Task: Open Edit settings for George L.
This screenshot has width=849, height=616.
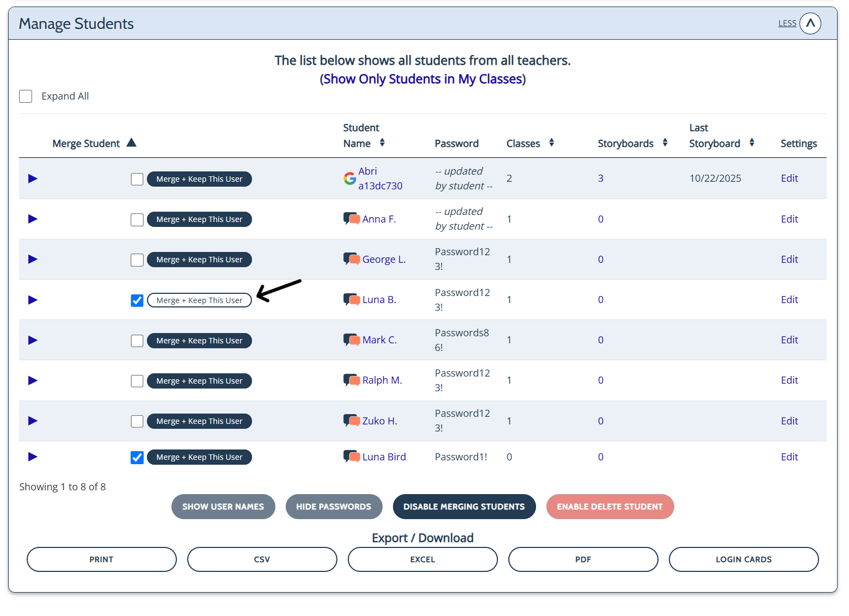Action: pyautogui.click(x=789, y=260)
